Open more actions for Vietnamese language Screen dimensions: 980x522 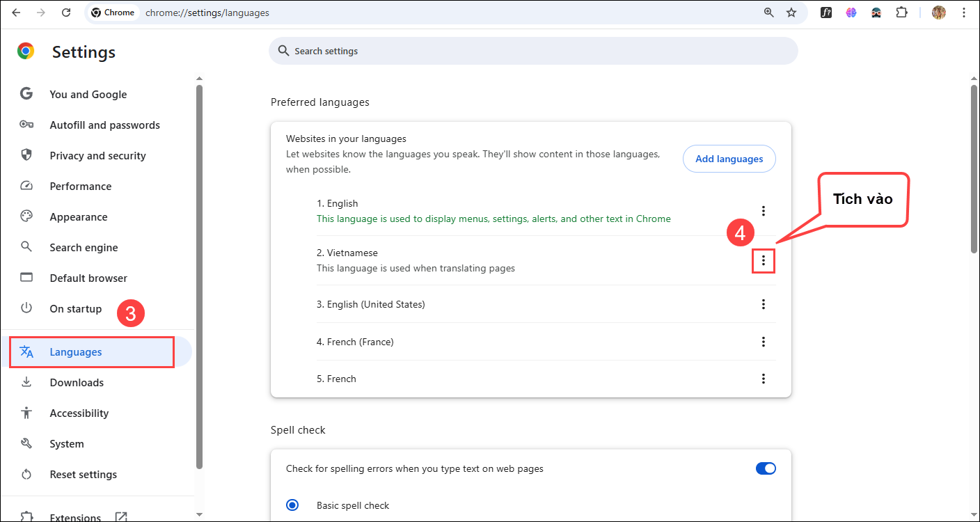(x=764, y=260)
